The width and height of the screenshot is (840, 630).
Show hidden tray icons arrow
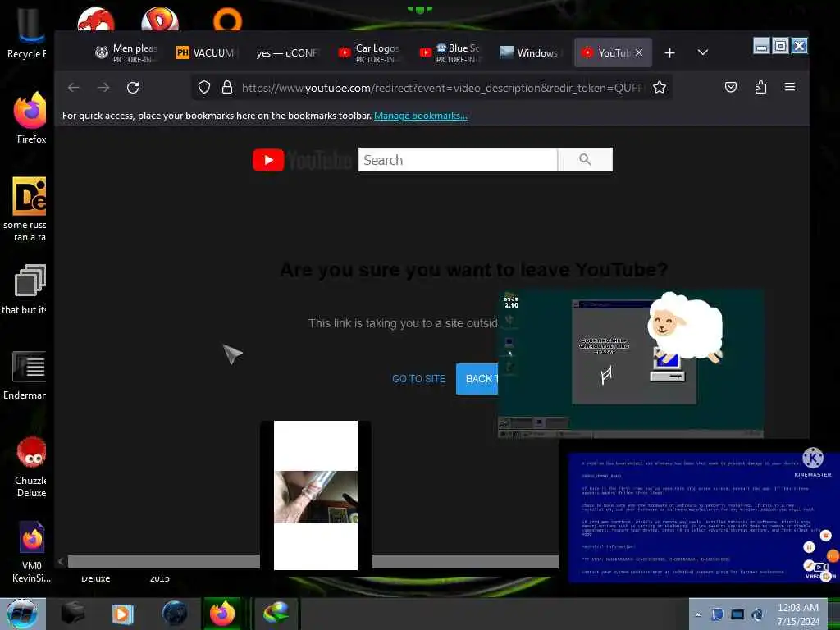tap(697, 614)
